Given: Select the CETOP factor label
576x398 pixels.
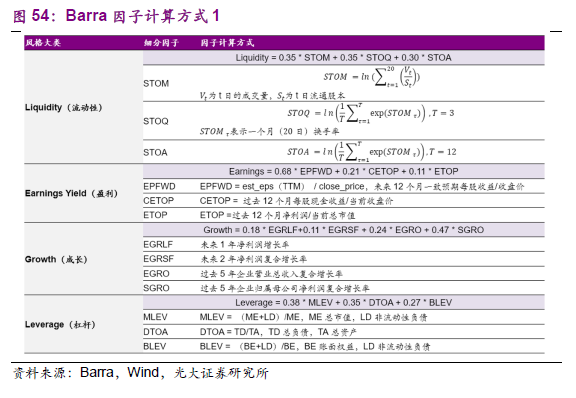Looking at the screenshot, I should click(159, 201).
